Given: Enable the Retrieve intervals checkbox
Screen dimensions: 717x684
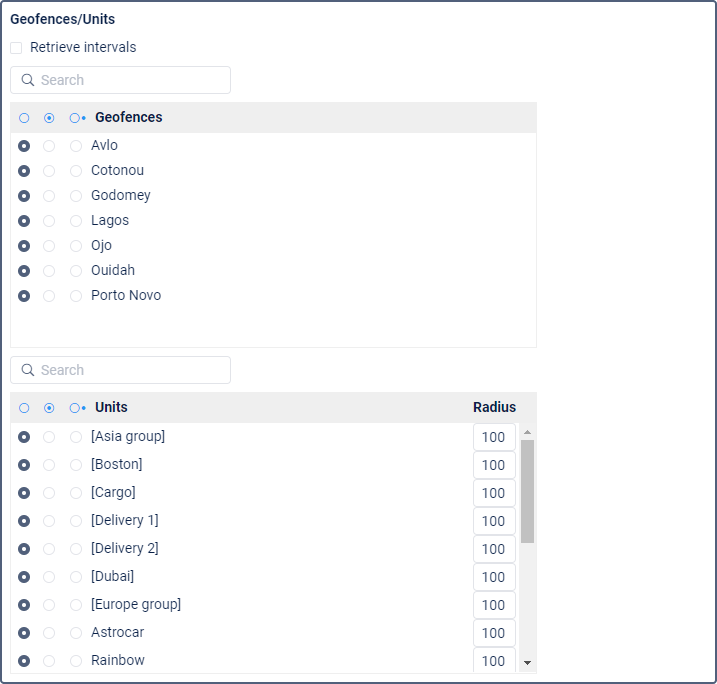Looking at the screenshot, I should [16, 48].
